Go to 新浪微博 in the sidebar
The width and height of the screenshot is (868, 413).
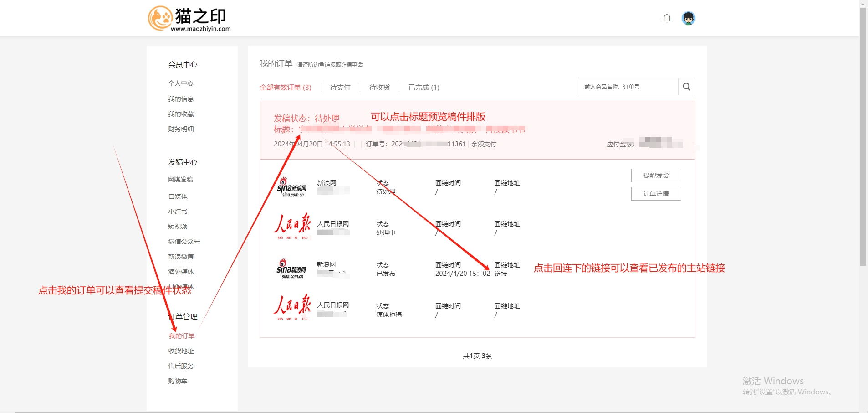pyautogui.click(x=181, y=257)
